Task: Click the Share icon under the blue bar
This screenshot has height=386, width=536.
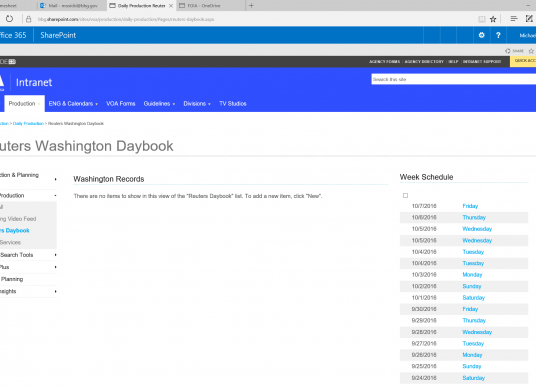Action: (514, 51)
